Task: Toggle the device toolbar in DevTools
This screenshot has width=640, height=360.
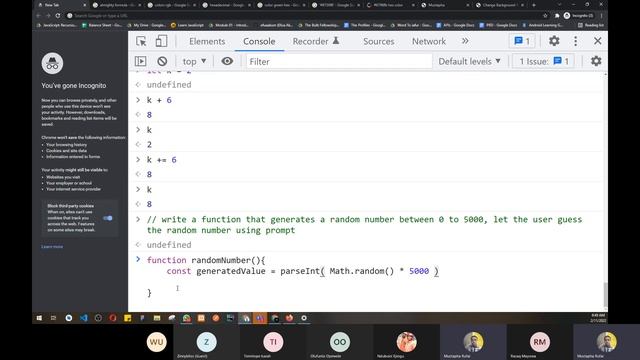Action: click(161, 41)
